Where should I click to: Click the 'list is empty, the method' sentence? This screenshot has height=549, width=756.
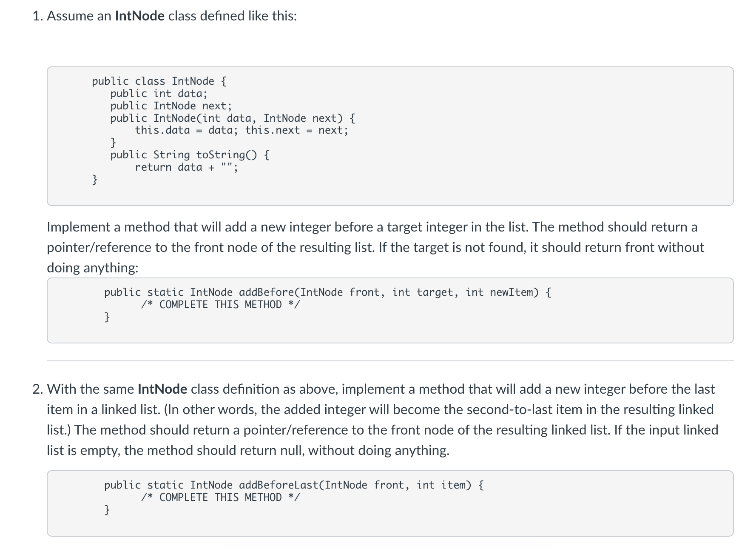(x=248, y=450)
